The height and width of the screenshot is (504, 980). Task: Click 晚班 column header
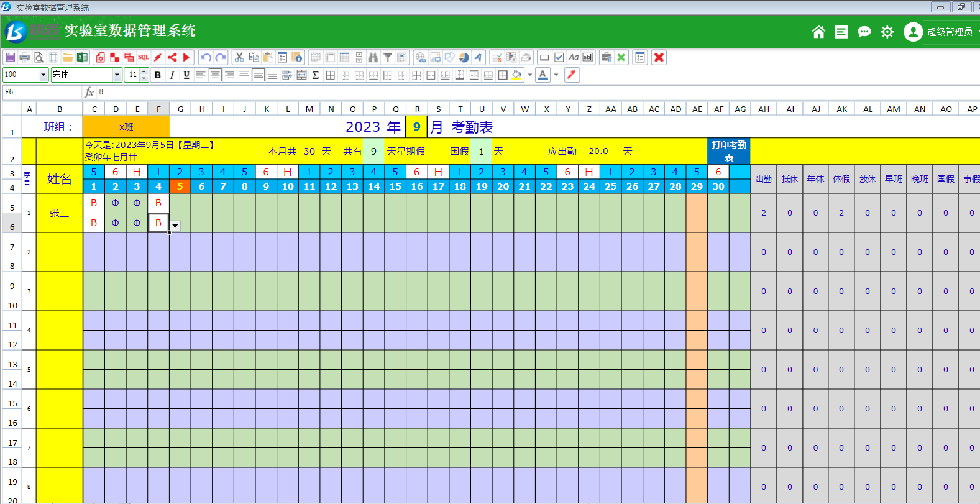pos(920,179)
